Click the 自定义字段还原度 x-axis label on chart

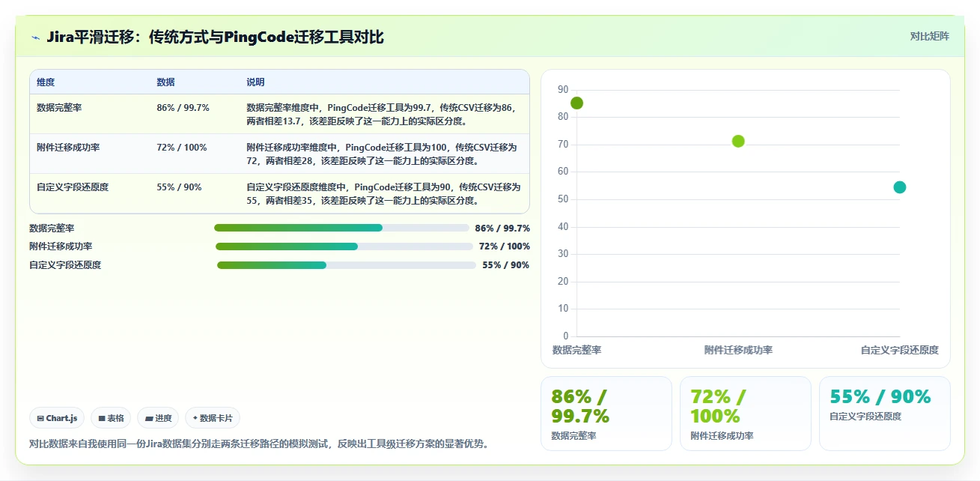(x=900, y=350)
